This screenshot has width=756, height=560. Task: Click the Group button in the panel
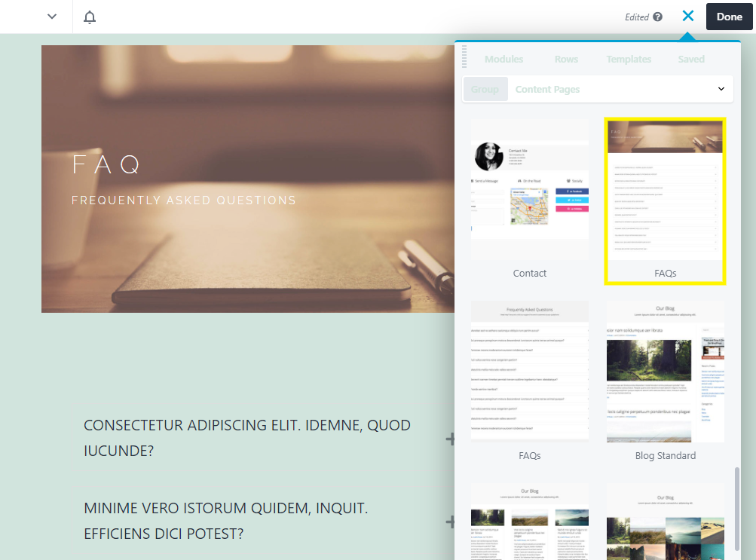(x=485, y=89)
